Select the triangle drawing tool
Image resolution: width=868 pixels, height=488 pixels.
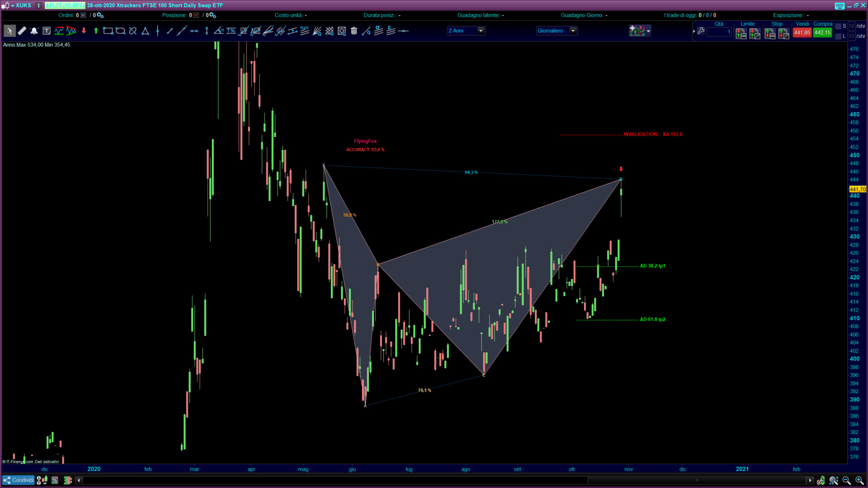coord(145,31)
